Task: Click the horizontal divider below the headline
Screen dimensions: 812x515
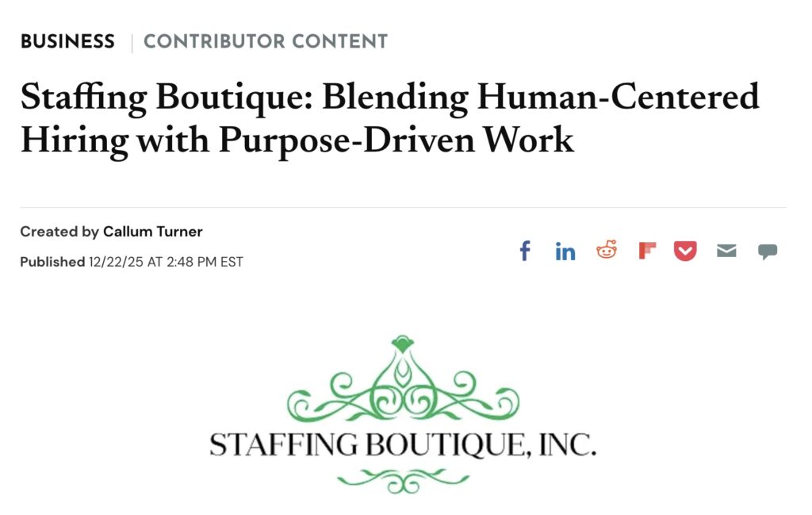Action: (403, 207)
